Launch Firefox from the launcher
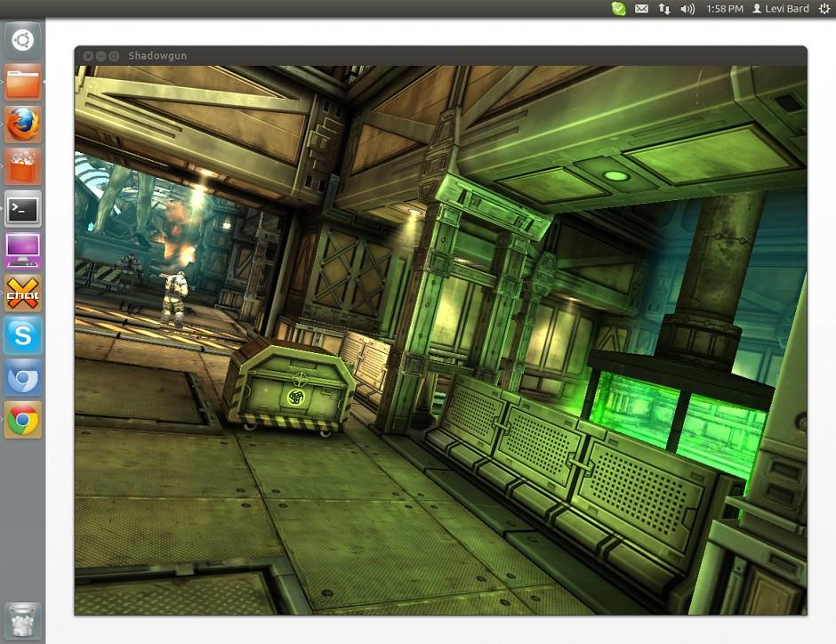The height and width of the screenshot is (644, 836). coord(22,125)
